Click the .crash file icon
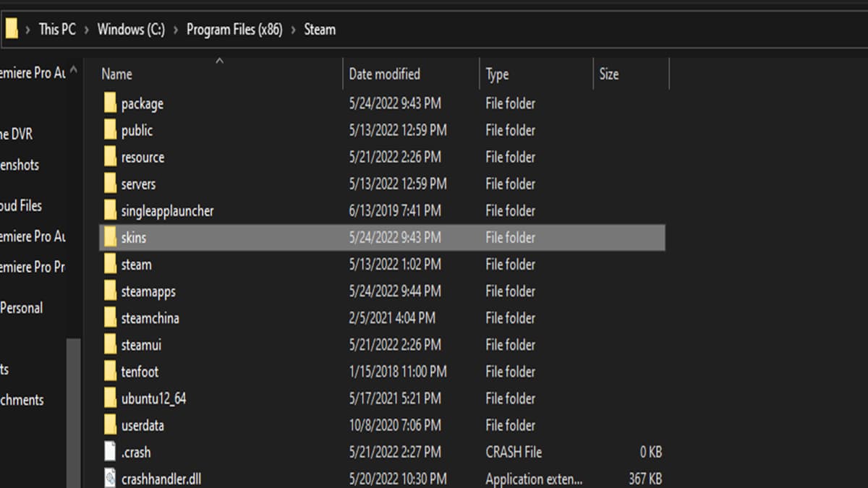Screen dimensions: 868x488 point(110,452)
